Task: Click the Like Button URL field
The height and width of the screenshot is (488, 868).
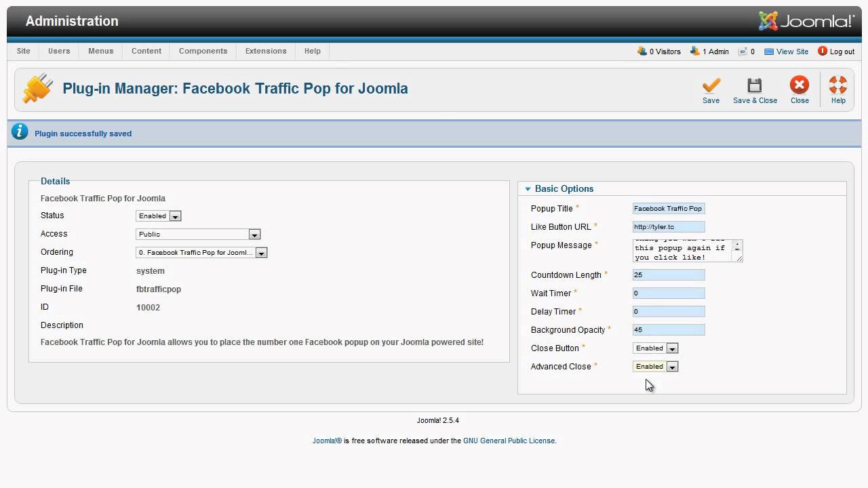Action: coord(669,227)
